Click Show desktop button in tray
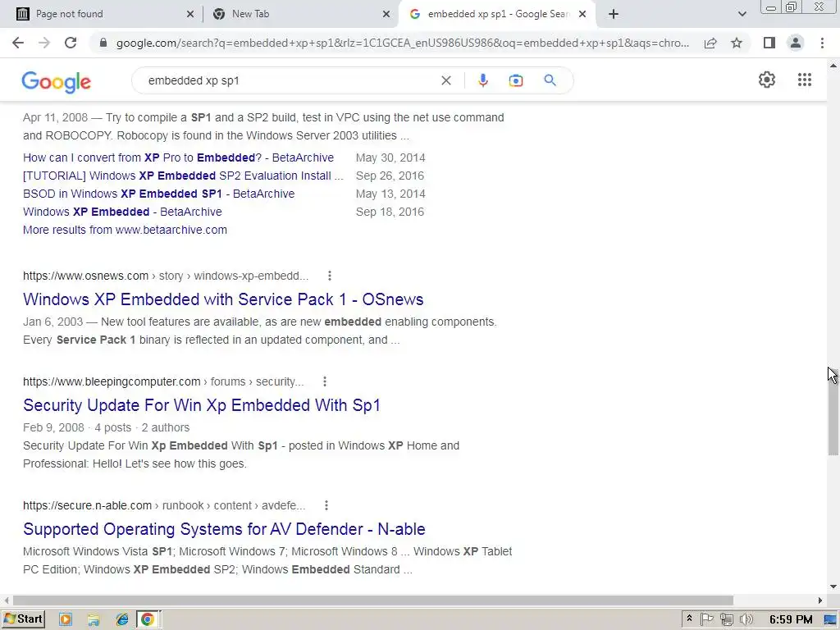This screenshot has height=630, width=840. (x=830, y=619)
